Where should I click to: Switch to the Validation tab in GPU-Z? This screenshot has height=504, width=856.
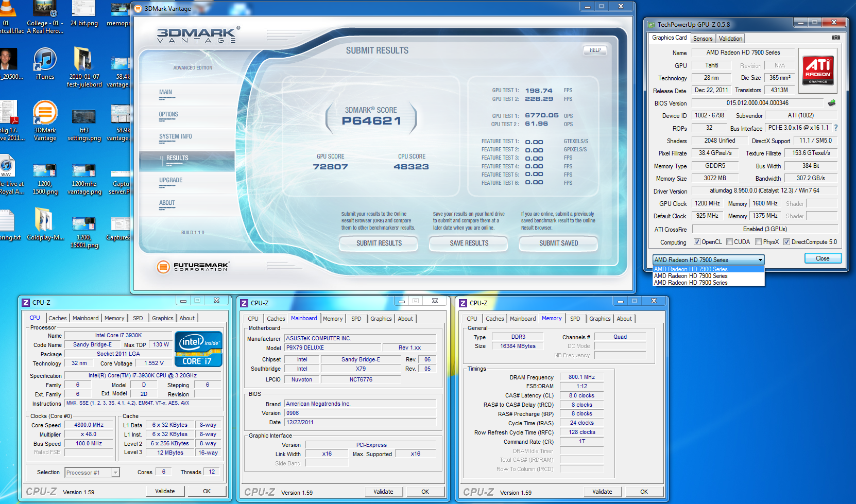730,39
